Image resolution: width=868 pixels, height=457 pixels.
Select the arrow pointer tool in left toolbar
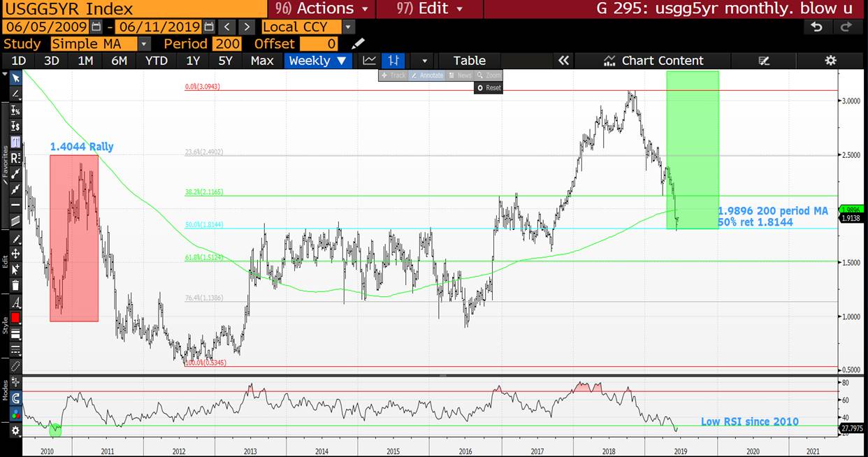[x=15, y=78]
